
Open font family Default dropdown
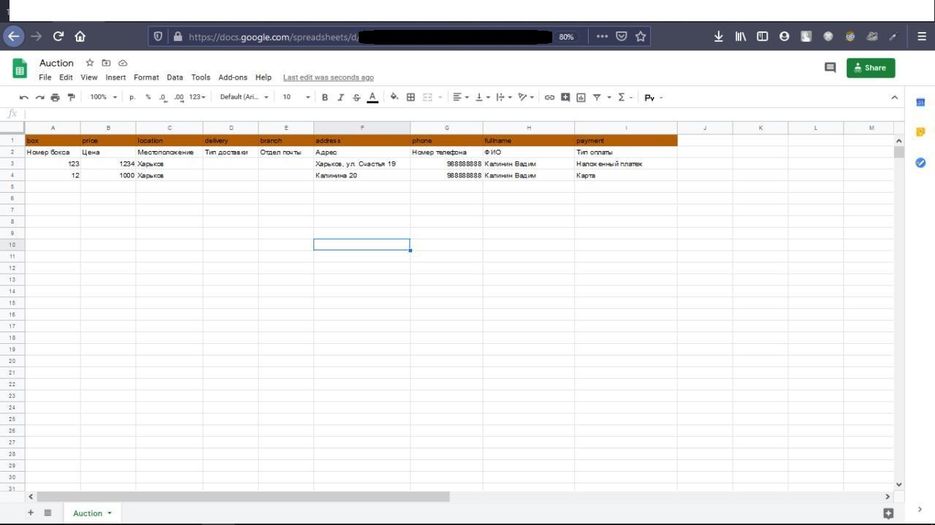tap(244, 97)
